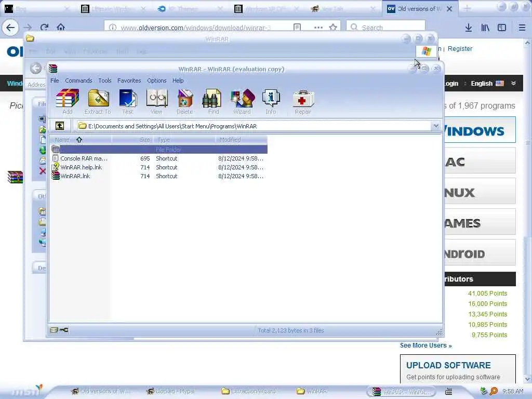532x399 pixels.
Task: Click the Repair first-aid icon
Action: (303, 101)
